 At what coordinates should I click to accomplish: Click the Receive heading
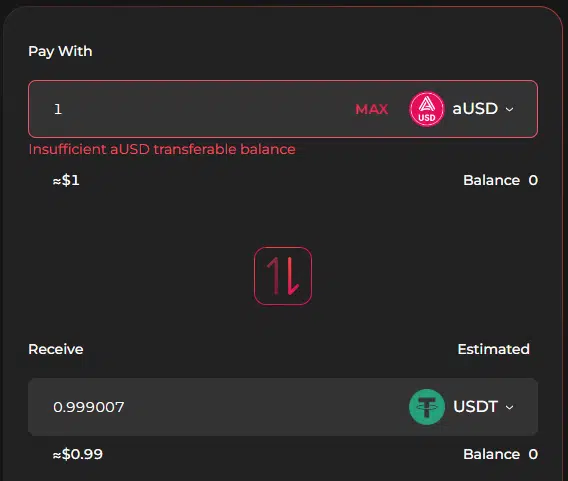coord(56,349)
